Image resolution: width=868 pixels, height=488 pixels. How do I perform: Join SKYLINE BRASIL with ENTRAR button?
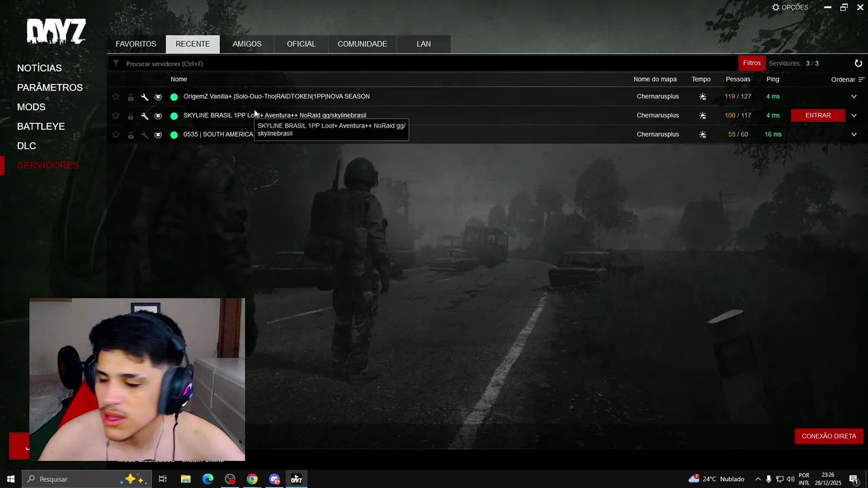coord(818,115)
